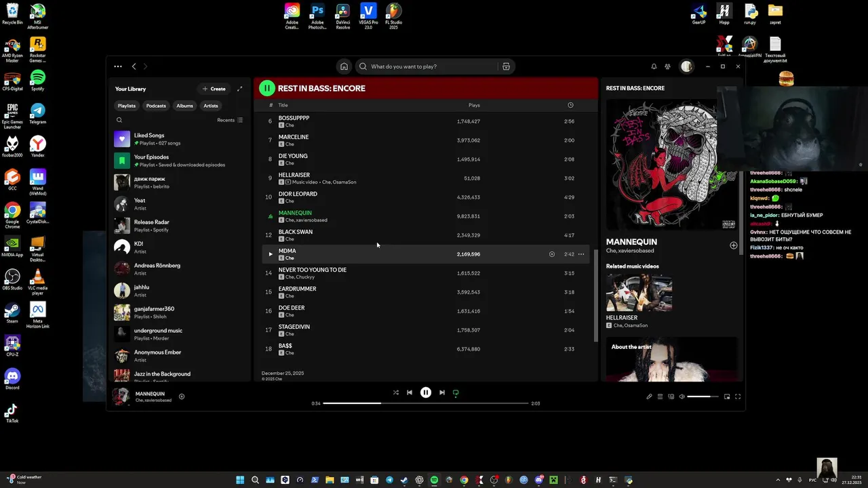The width and height of the screenshot is (868, 488).
Task: Select the BLACK SWAN track row
Action: (426, 235)
